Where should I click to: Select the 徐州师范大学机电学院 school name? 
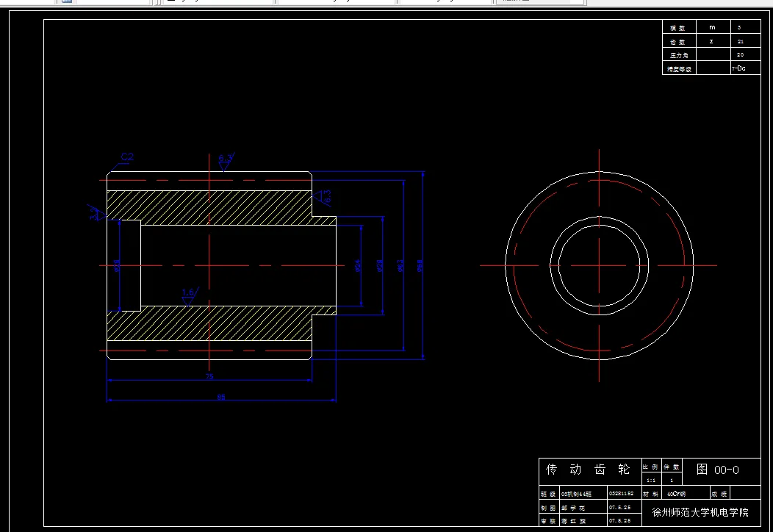700,512
